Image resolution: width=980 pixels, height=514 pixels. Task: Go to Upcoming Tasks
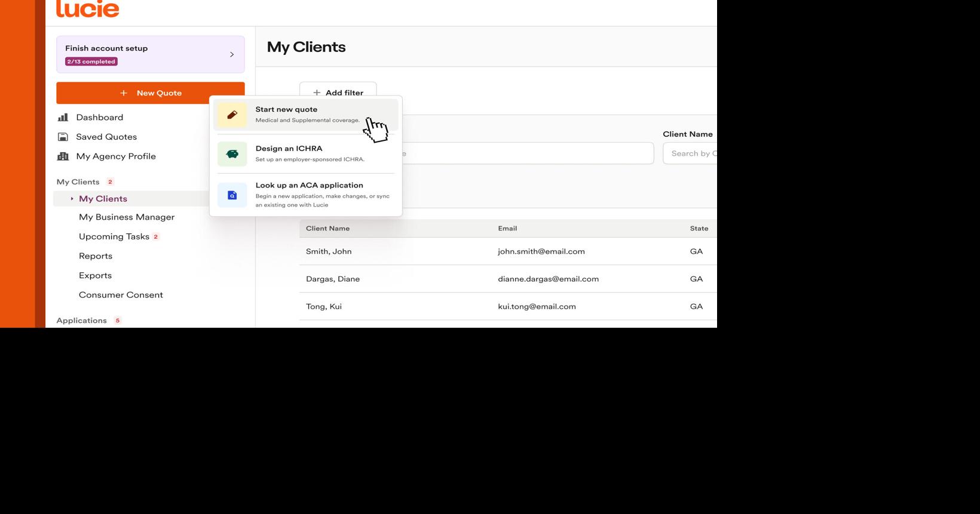click(114, 236)
